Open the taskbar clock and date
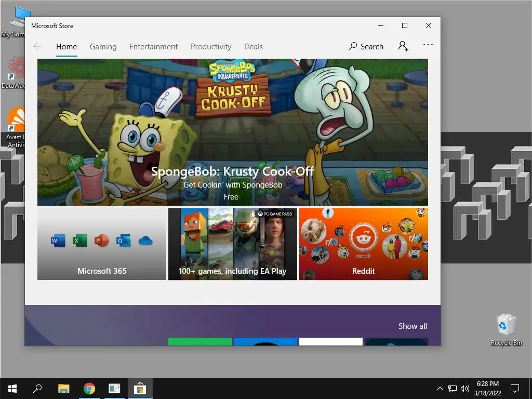 pos(487,389)
